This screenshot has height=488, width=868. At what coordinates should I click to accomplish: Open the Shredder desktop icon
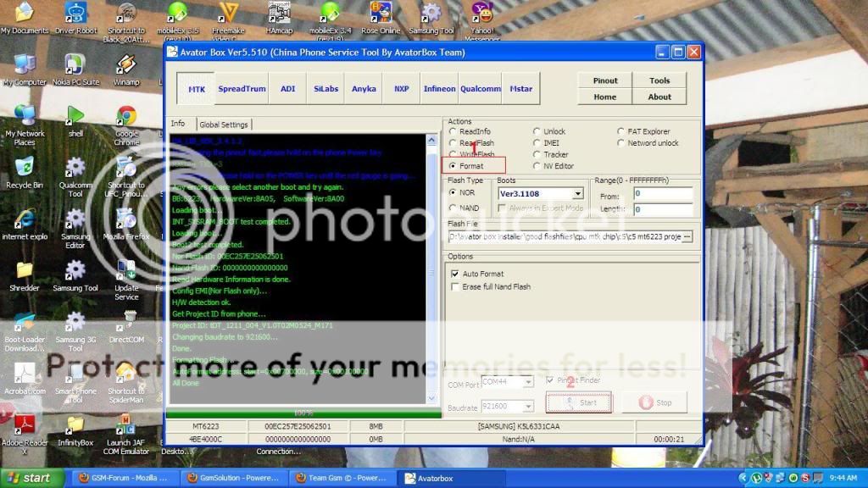24,271
